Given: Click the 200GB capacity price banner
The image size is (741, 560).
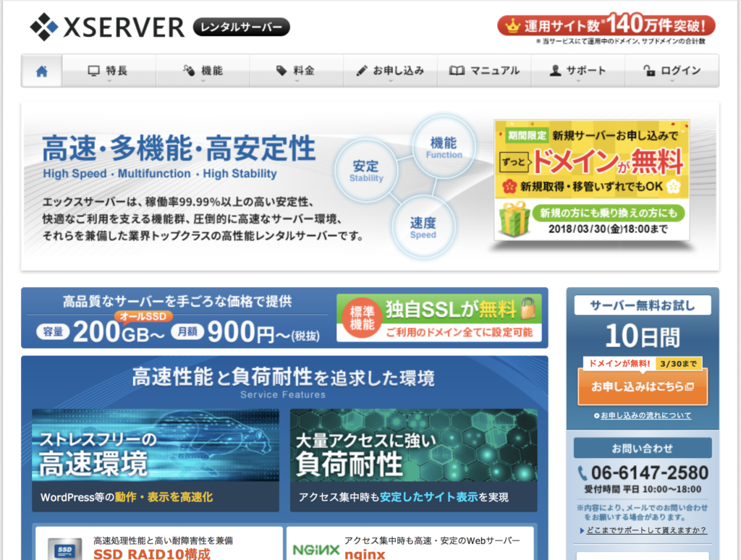Looking at the screenshot, I should click(178, 318).
